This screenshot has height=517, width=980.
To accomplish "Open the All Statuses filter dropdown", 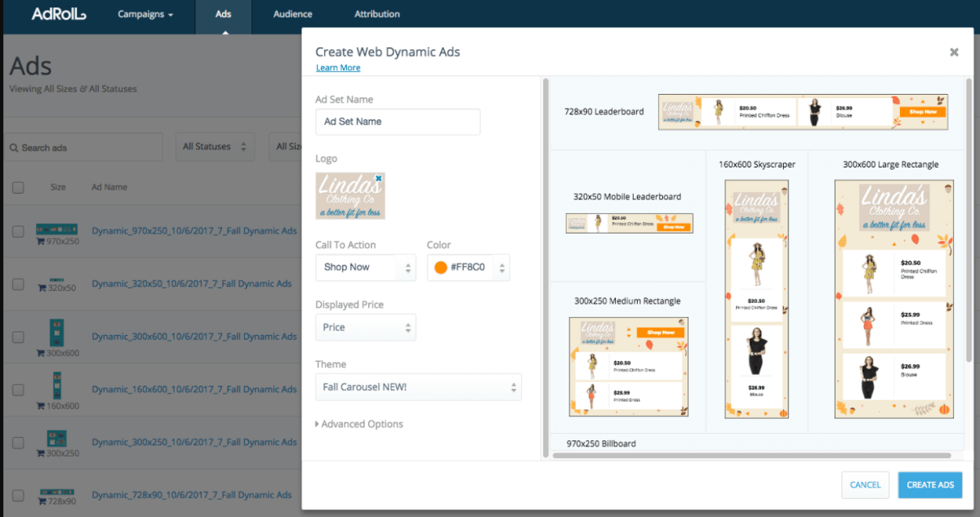I will [216, 147].
